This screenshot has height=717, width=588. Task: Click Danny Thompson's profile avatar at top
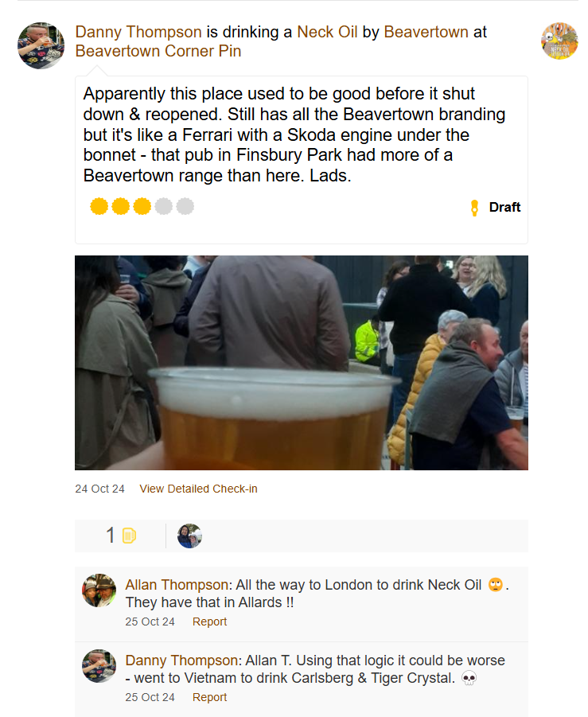click(x=41, y=45)
